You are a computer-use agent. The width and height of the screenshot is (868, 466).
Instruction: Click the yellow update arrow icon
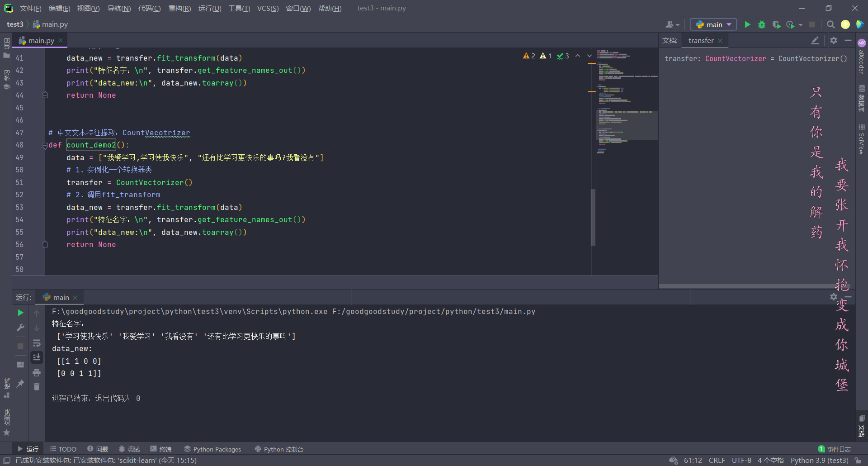845,24
